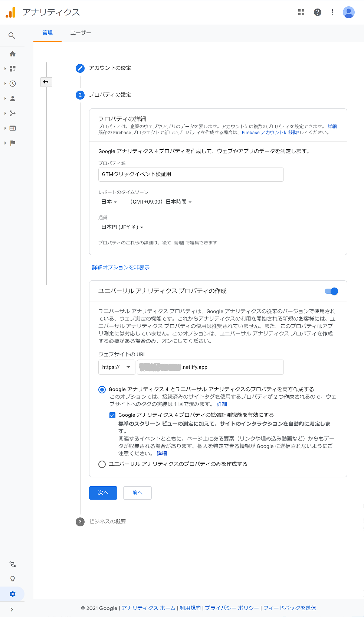364x617 pixels.
Task: Click the ビジネスの概要 step label
Action: (x=108, y=522)
